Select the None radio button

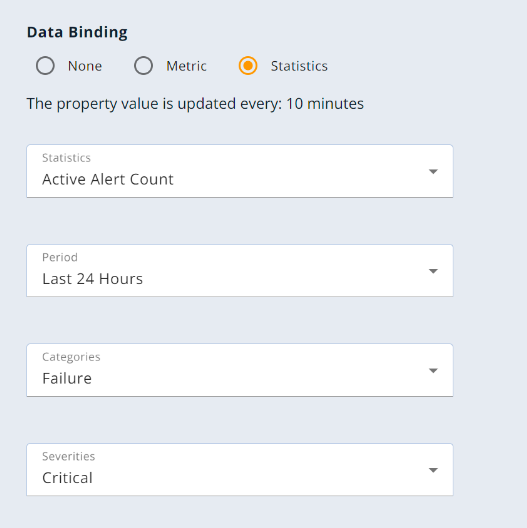45,65
